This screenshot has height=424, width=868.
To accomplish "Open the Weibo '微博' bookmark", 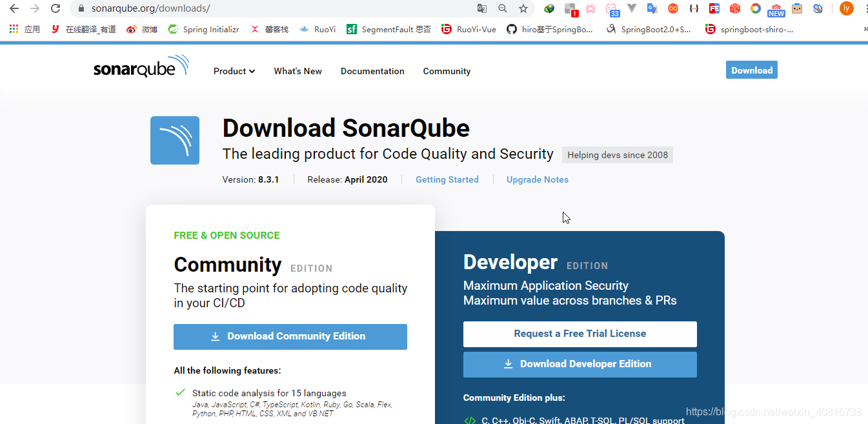I will click(x=143, y=29).
